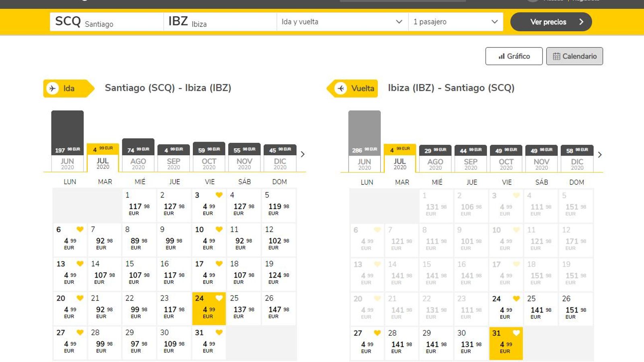The image size is (644, 362).
Task: Click the heart icon on outbound July 3
Action: click(219, 195)
